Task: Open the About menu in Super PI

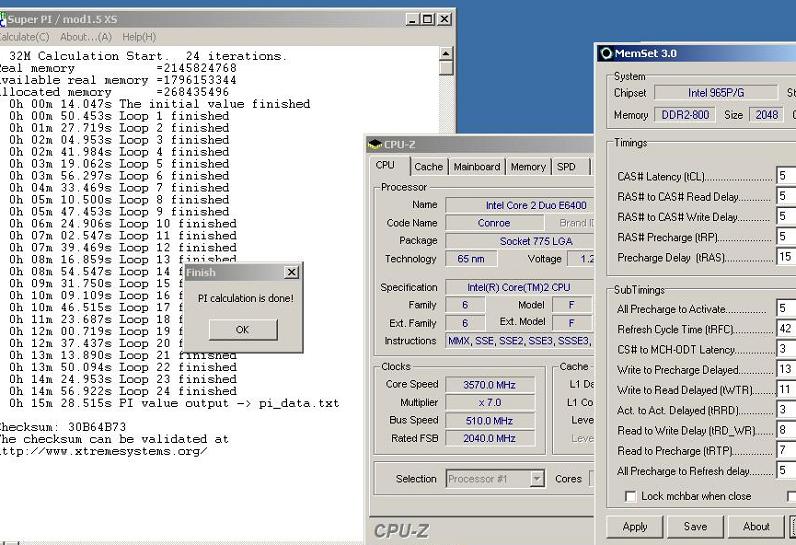Action: coord(85,37)
